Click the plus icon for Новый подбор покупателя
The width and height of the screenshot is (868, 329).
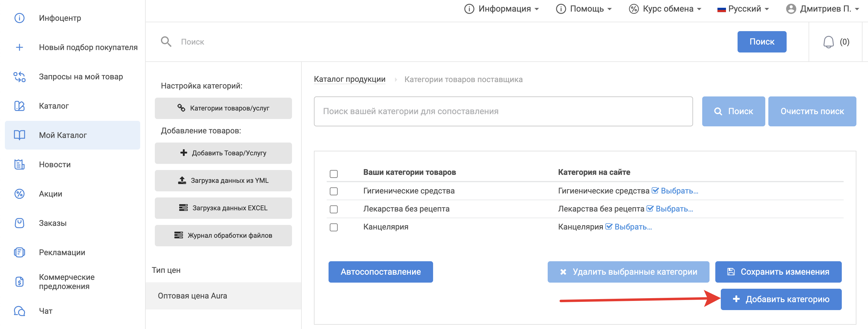point(20,47)
